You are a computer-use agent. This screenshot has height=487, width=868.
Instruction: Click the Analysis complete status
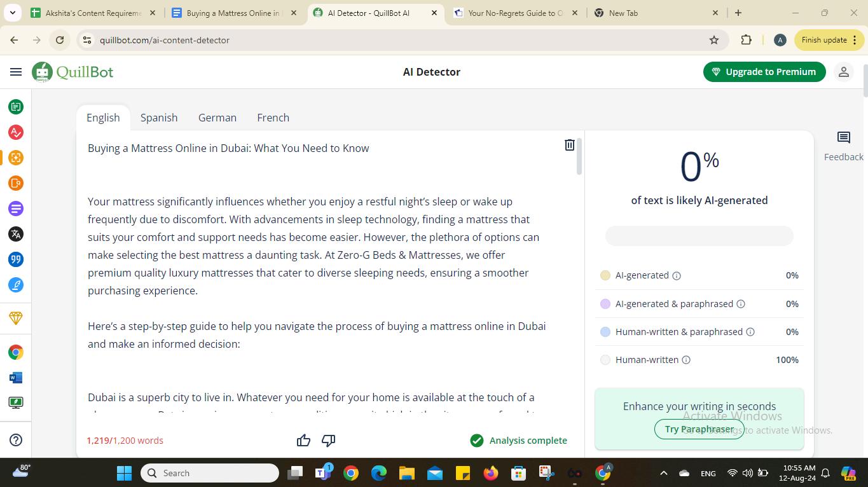[518, 440]
